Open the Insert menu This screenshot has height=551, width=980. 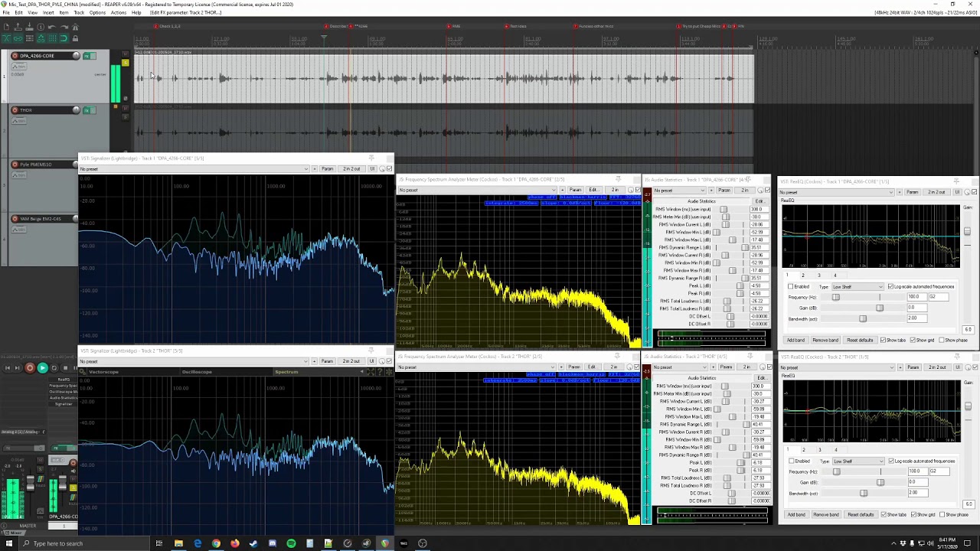coord(48,13)
